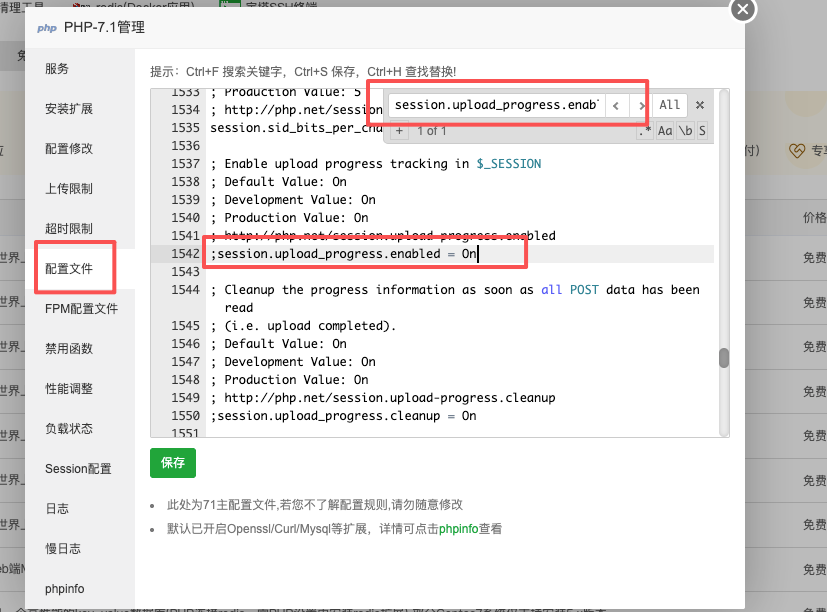The width and height of the screenshot is (827, 612).
Task: Toggle search in selection S option
Action: [x=702, y=131]
